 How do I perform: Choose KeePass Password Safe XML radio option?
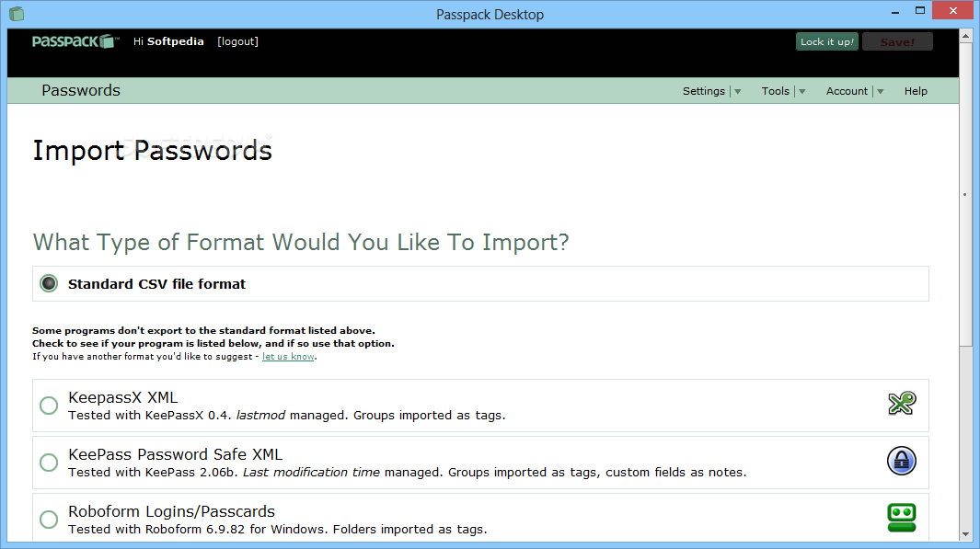[x=49, y=463]
